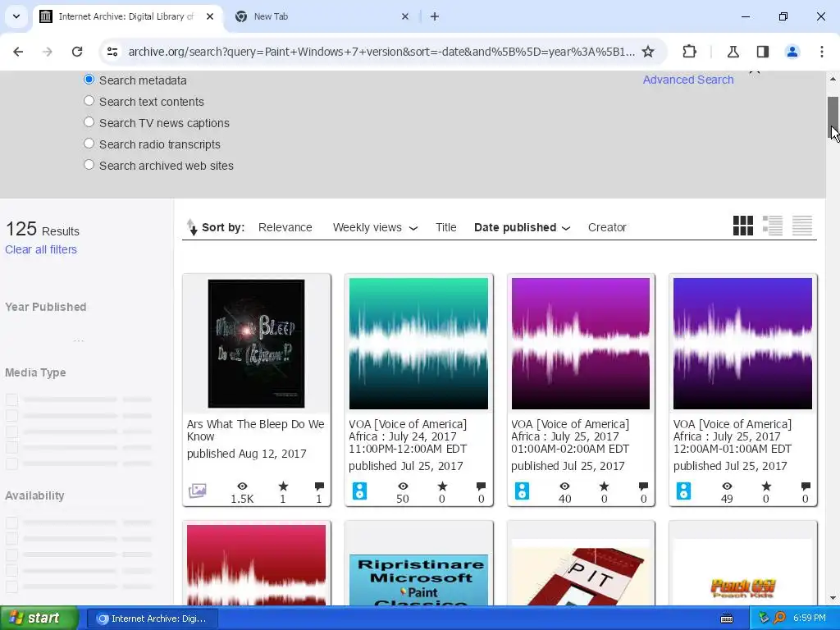Open the side panel icon
Viewport: 840px width, 630px height.
(763, 52)
